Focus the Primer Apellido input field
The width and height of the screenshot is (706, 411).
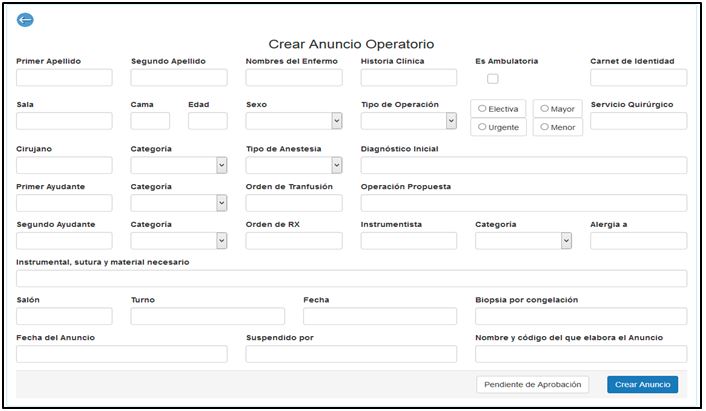(x=64, y=77)
